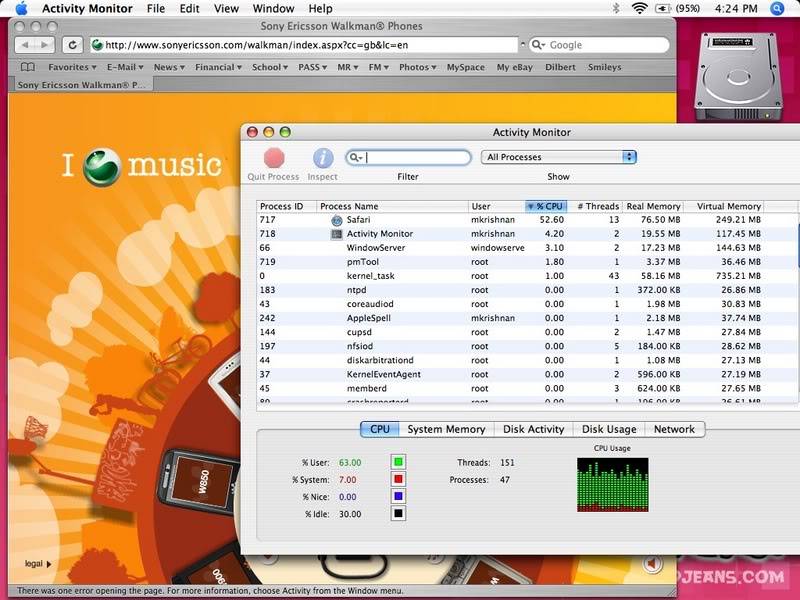Expand the Favorites bookmarks menu

click(72, 67)
